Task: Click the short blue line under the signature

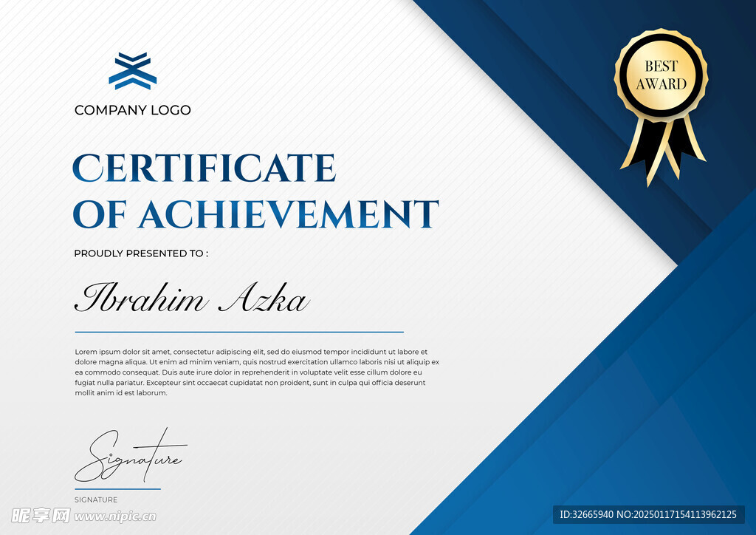Action: tap(117, 489)
